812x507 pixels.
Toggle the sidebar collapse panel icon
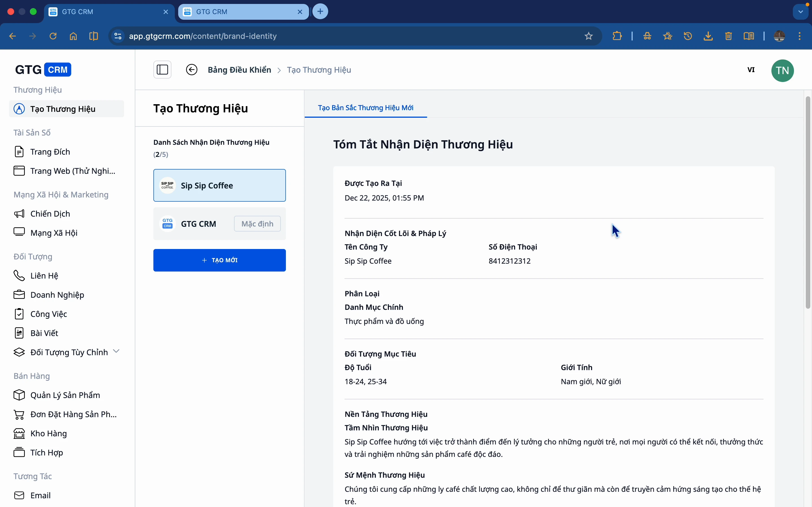[162, 70]
